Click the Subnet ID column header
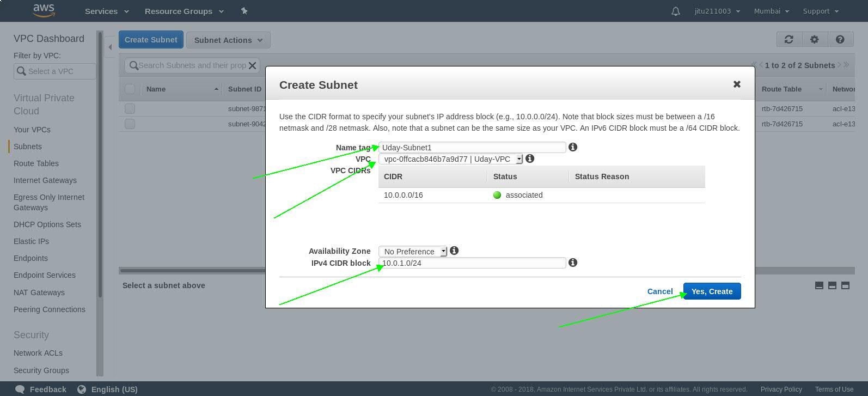Image resolution: width=868 pixels, height=396 pixels. 244,89
